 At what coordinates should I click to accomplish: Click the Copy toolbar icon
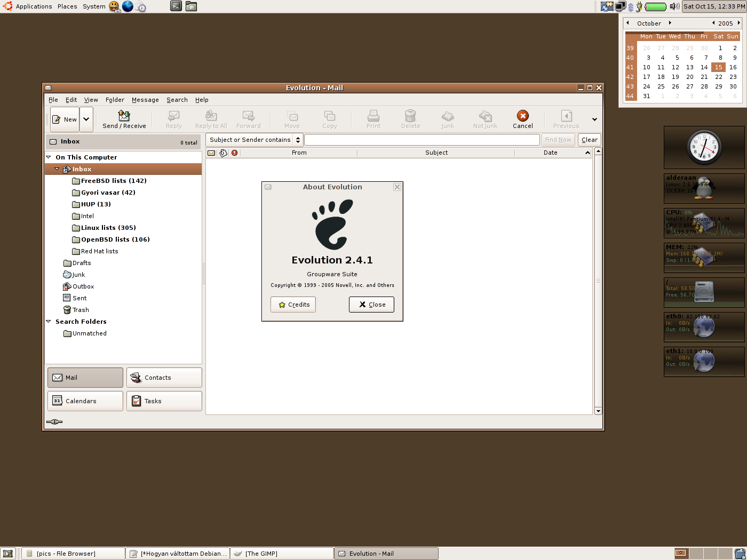coord(330,116)
